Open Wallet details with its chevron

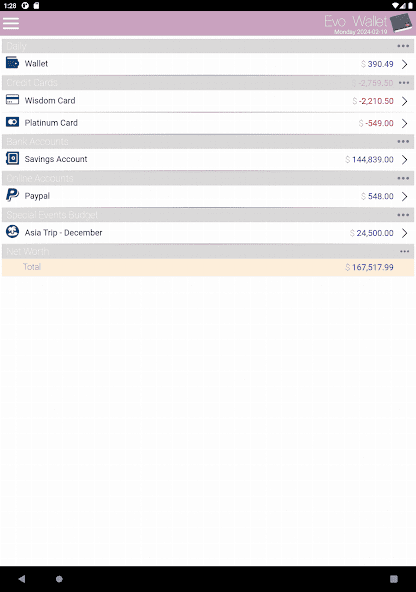pos(405,64)
